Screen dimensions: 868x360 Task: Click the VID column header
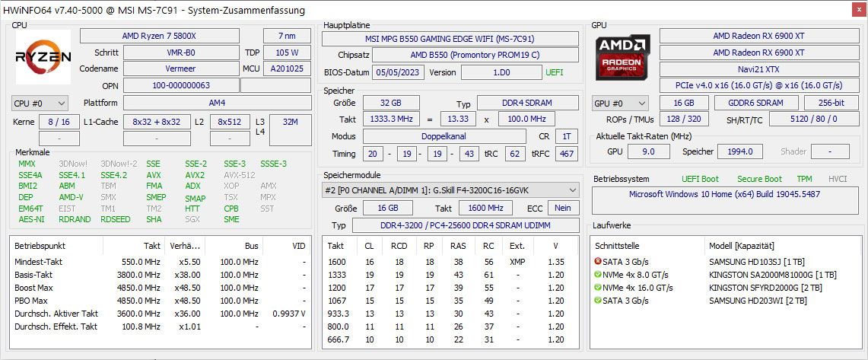click(298, 245)
